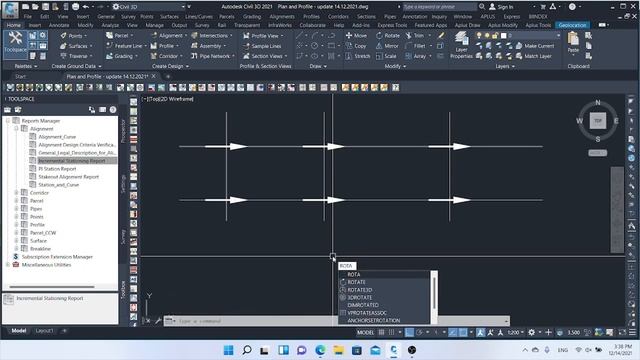Open the Alignments menu in the menu bar
The width and height of the screenshot is (640, 360).
(x=282, y=17)
